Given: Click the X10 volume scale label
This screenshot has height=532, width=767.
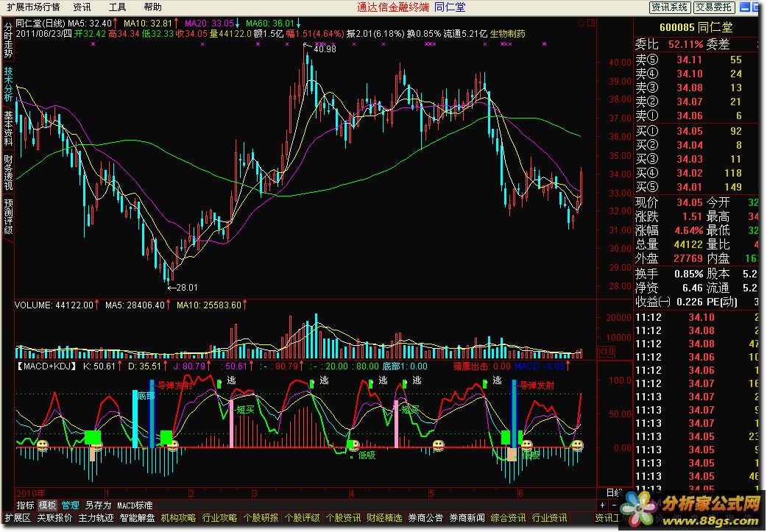Looking at the screenshot, I should (607, 352).
